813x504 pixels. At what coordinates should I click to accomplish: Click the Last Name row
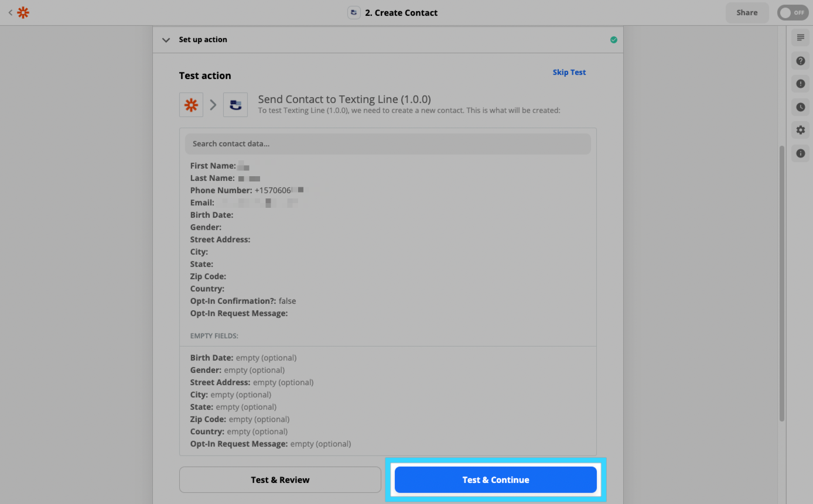click(x=225, y=178)
